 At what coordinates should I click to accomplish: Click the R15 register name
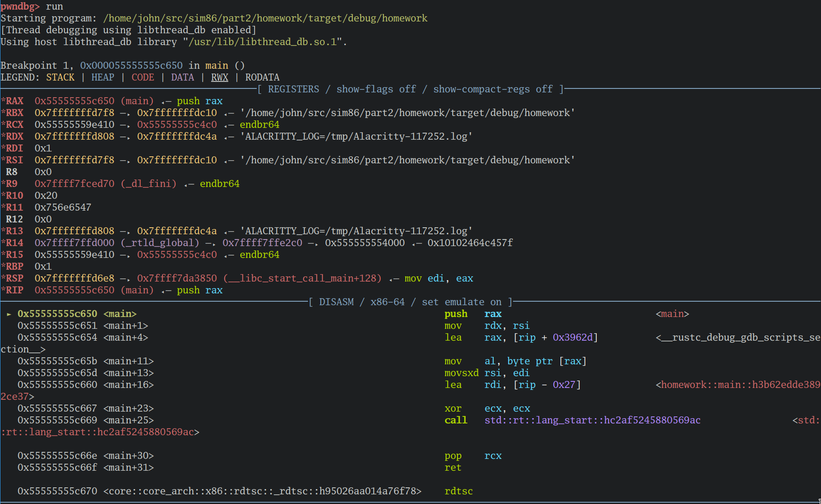coord(14,254)
